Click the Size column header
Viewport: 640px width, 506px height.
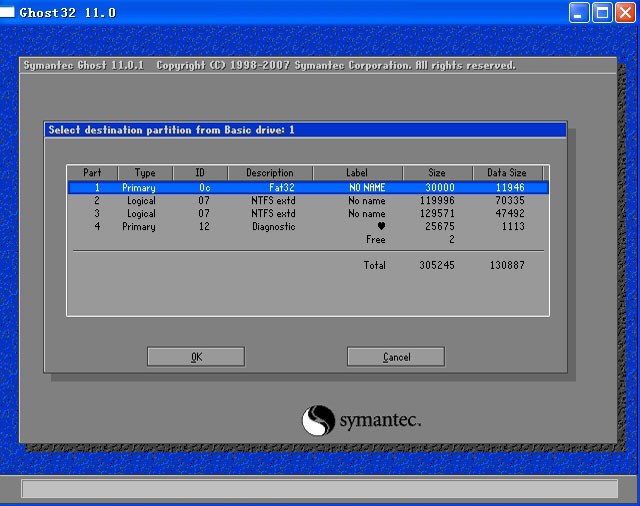coord(437,173)
